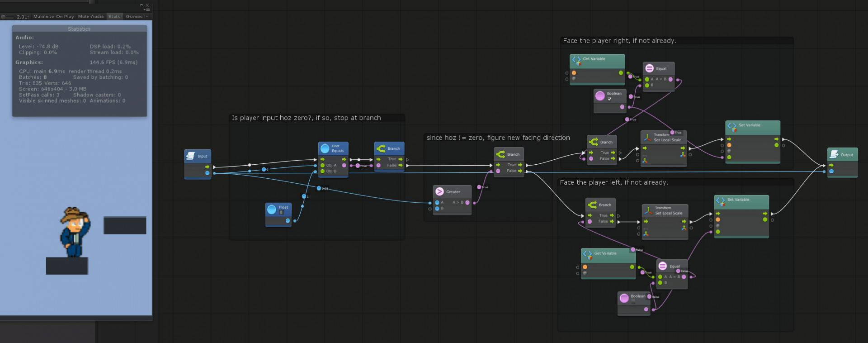Click the '144.6 FPS (6.9ms)' readout
Screen dimensions: 868x343
(x=113, y=62)
